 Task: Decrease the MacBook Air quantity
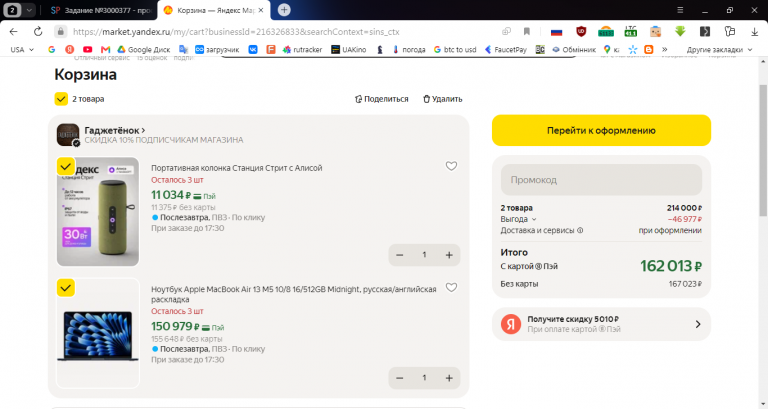pos(400,378)
